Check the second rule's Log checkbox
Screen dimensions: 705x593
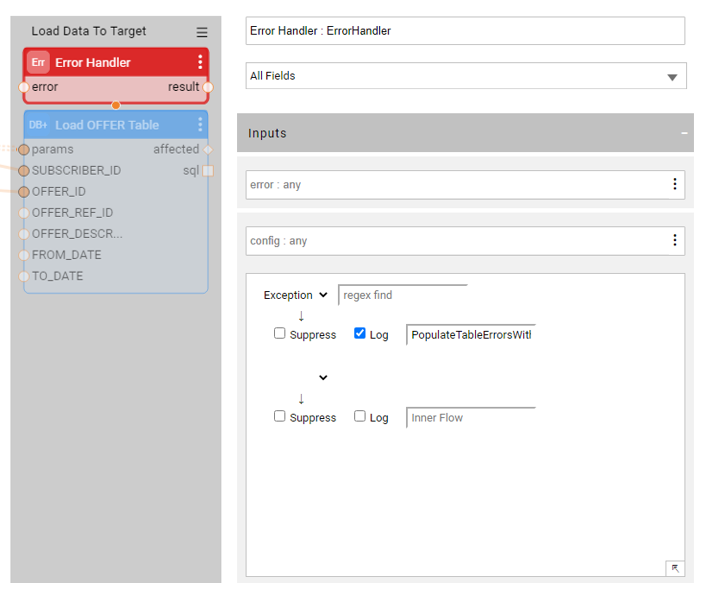click(x=360, y=417)
